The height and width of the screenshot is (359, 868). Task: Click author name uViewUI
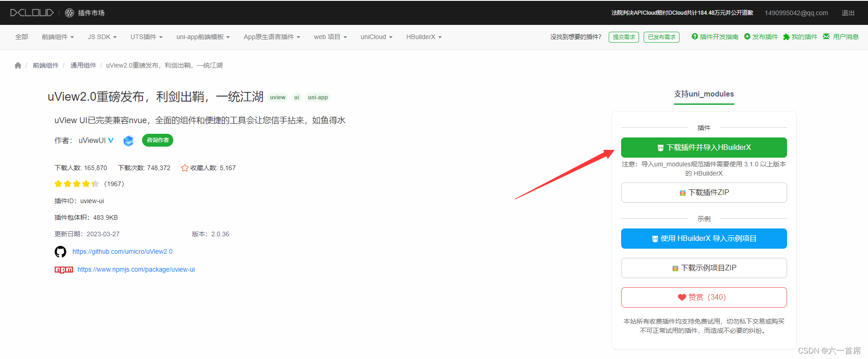point(92,140)
